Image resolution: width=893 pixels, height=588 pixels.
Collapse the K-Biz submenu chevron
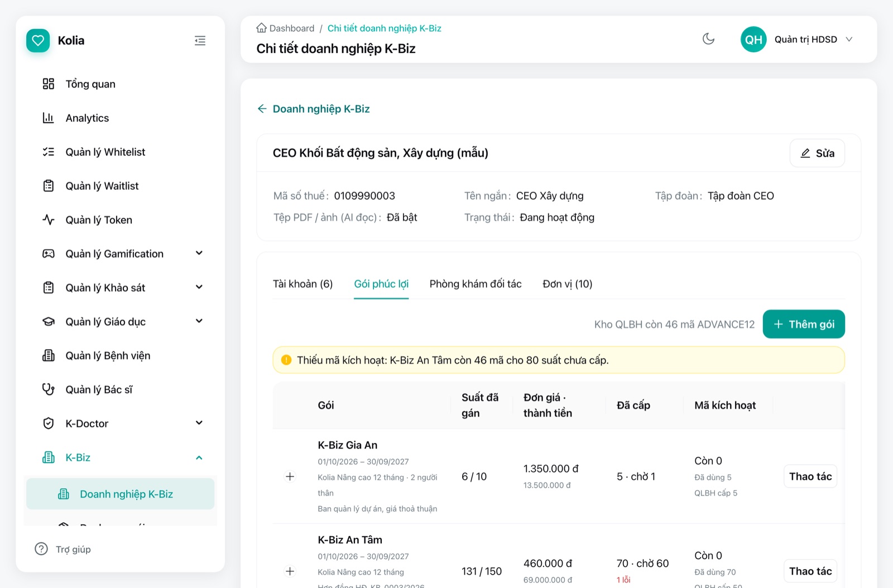pos(199,457)
